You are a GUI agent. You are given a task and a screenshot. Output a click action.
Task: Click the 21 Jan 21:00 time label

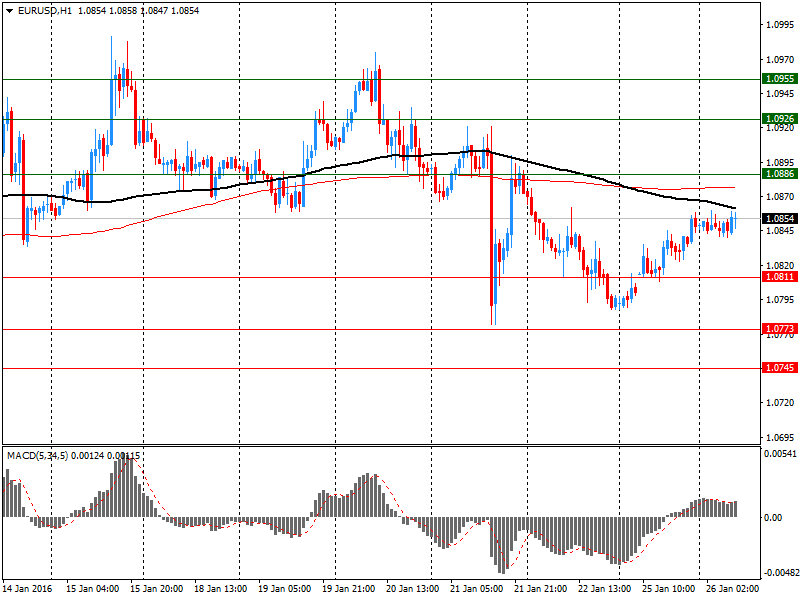[541, 588]
